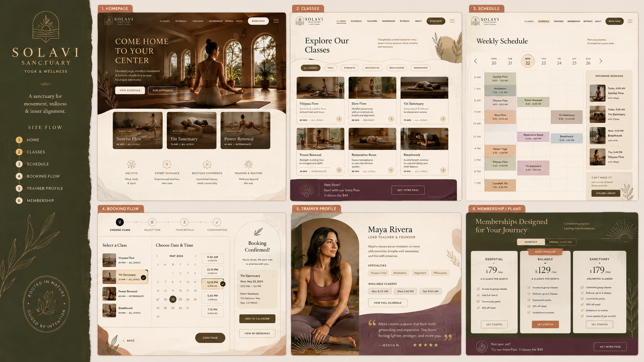Click the arrow icon on the Vinyasa Flow card
Viewport: 644px width, 362px height.
click(x=339, y=119)
